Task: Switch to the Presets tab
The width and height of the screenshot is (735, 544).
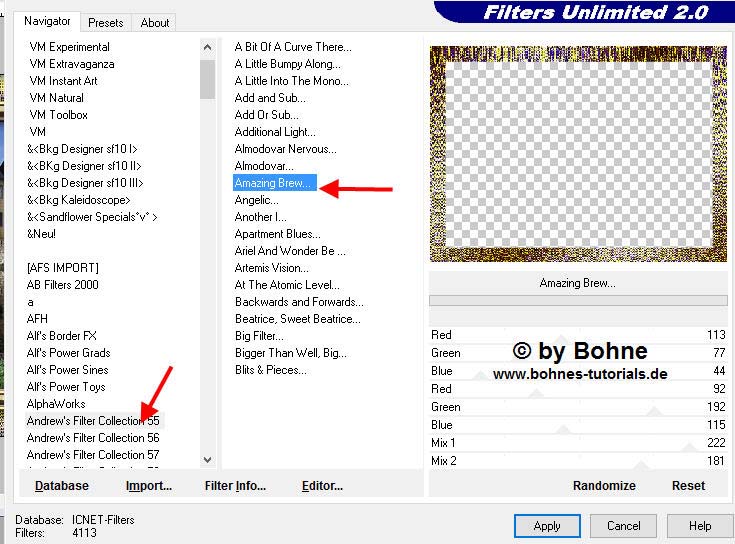Action: 105,22
